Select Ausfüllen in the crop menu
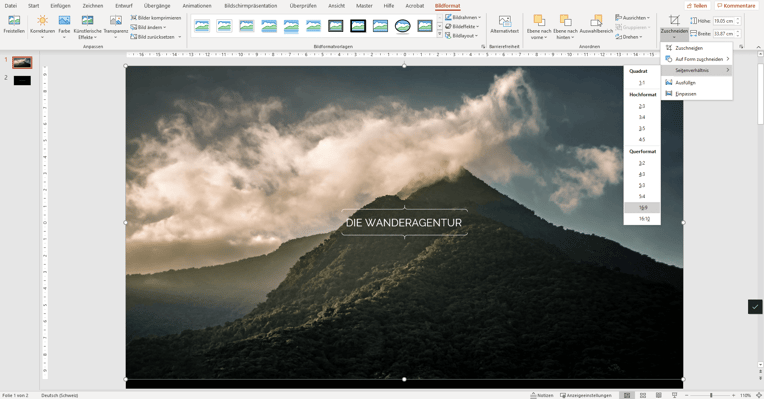Image resolution: width=764 pixels, height=399 pixels. [696, 83]
